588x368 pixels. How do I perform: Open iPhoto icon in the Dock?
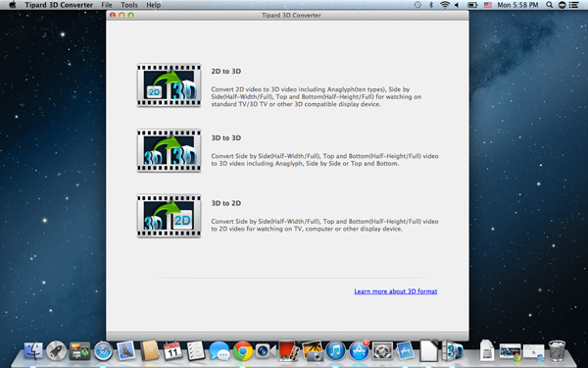coord(313,351)
